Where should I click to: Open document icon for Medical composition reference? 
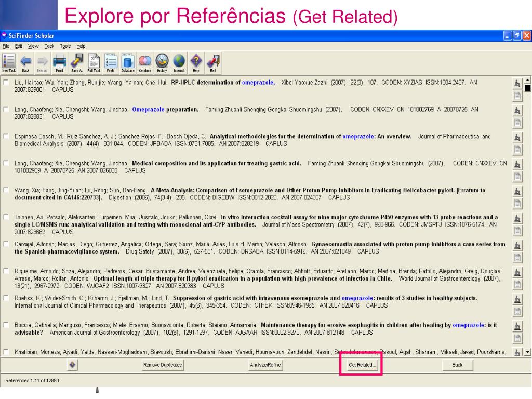tap(517, 177)
